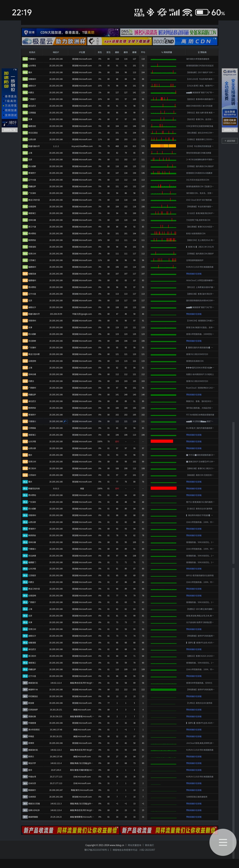Open the AkileCloud sponsor link
The height and width of the screenshot is (868, 239).
(x=200, y=280)
